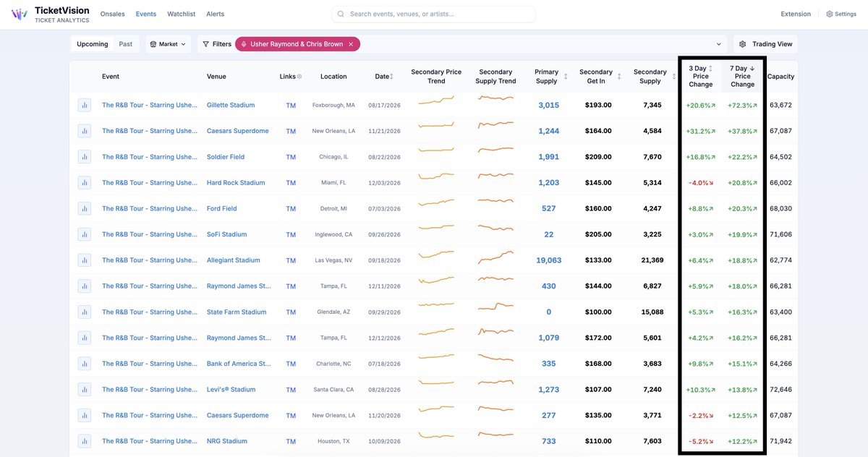Click capacity value 72,646

[781, 389]
